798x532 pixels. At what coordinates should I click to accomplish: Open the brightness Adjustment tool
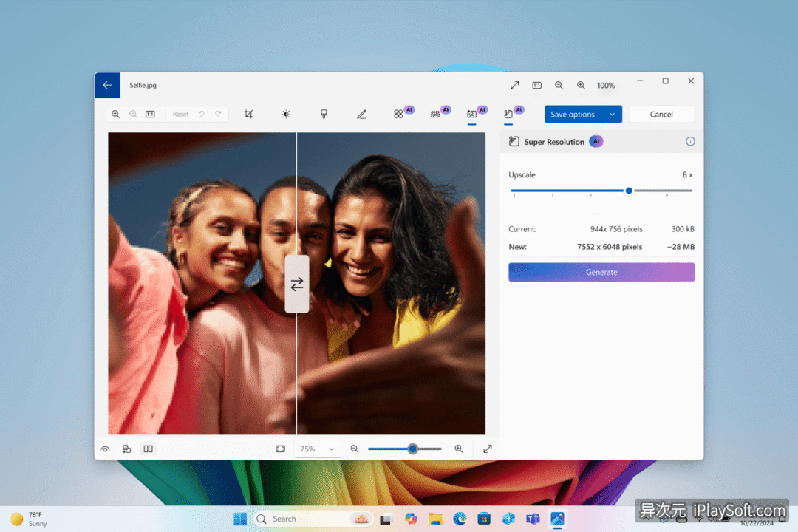tap(286, 114)
